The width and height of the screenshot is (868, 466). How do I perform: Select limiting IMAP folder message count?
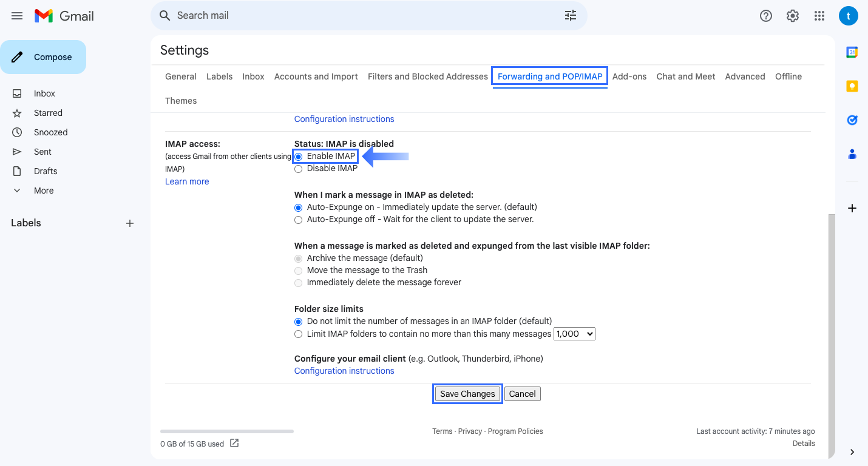(298, 334)
